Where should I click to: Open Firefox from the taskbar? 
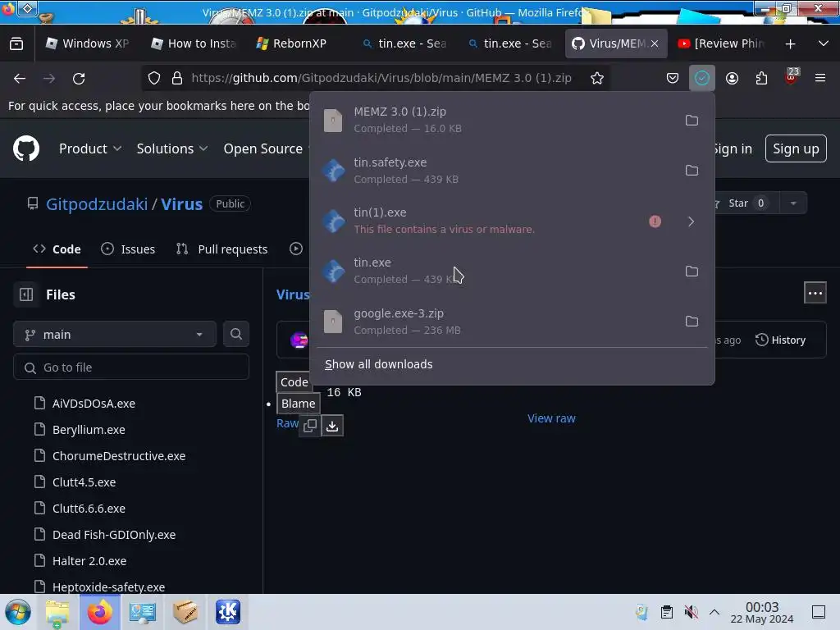(x=99, y=612)
